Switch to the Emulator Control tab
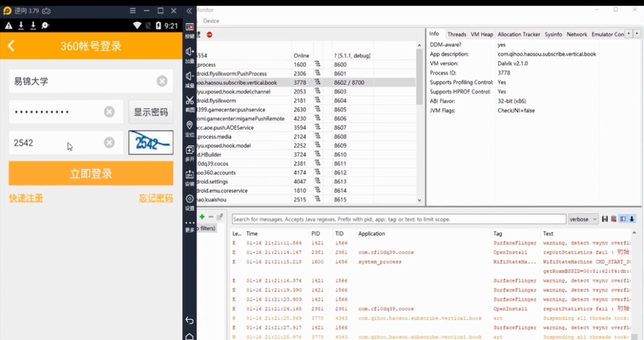Viewport: 644px width, 340px height. pos(608,35)
